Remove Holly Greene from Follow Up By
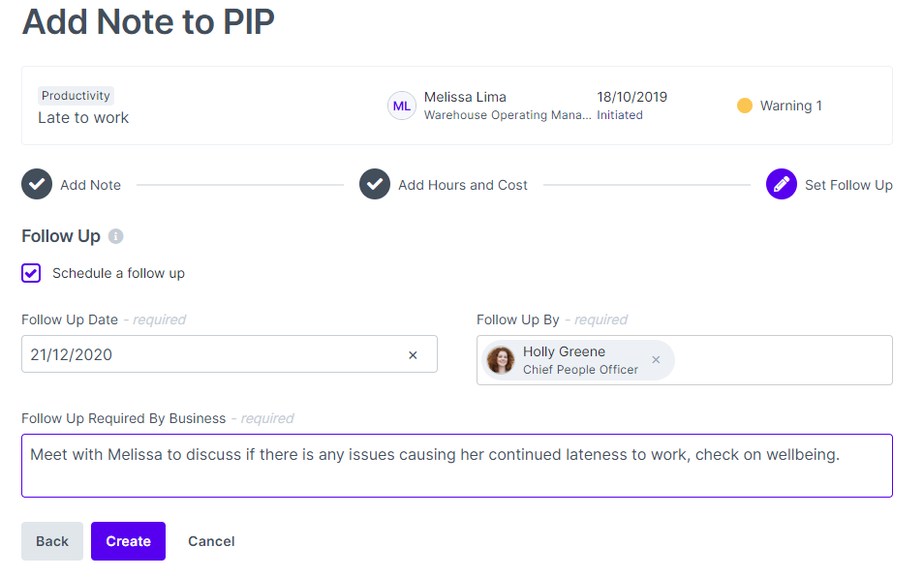 coord(656,360)
